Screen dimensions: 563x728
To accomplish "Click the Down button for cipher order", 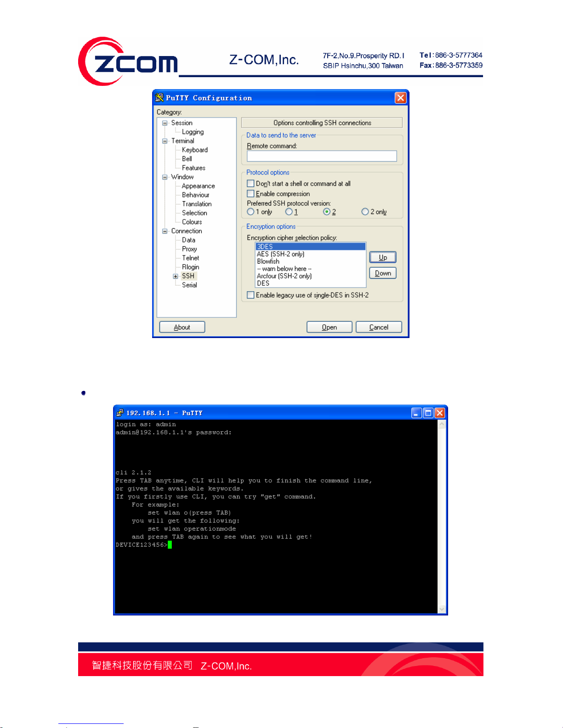I will pos(383,273).
